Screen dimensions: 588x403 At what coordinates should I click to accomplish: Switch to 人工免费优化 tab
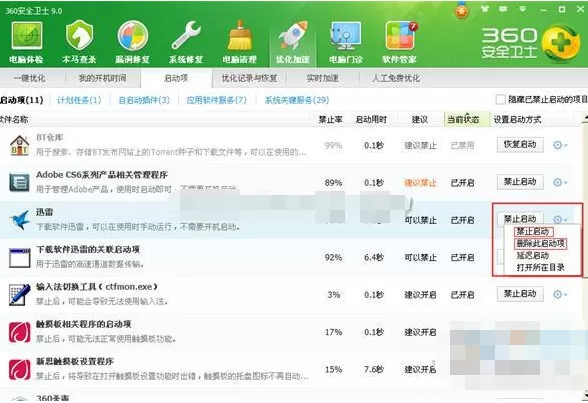click(x=396, y=78)
